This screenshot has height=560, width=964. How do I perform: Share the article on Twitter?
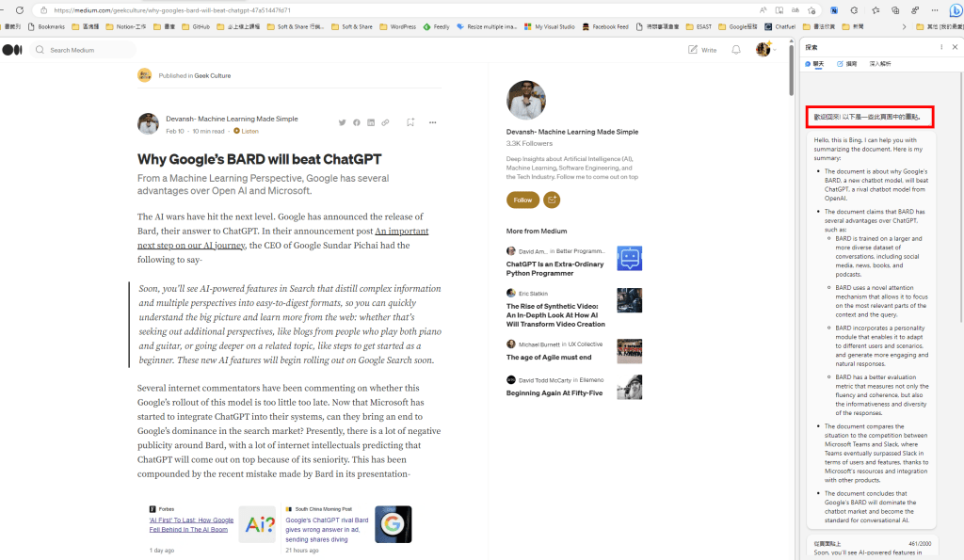pos(342,122)
